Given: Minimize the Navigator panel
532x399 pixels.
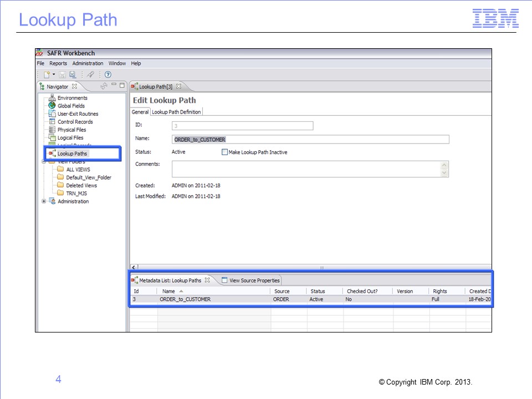Looking at the screenshot, I should (114, 84).
